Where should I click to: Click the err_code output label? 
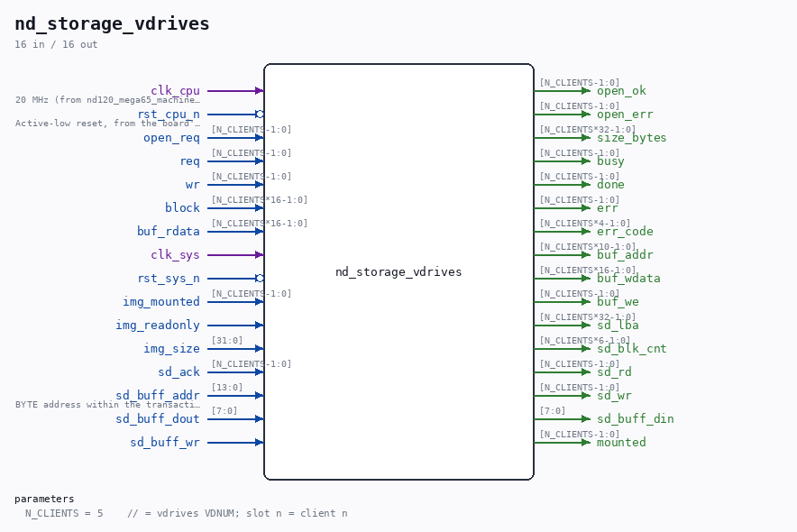625,231
